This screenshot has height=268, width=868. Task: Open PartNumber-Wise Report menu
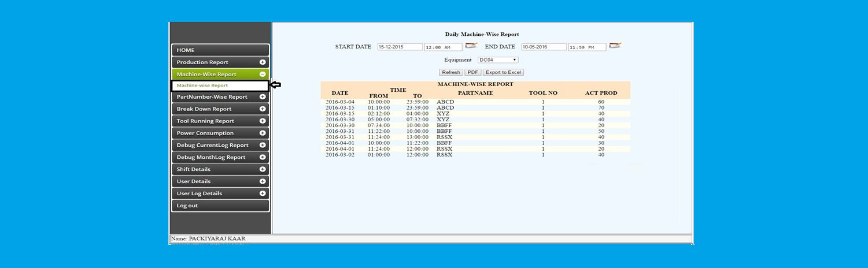tap(220, 96)
